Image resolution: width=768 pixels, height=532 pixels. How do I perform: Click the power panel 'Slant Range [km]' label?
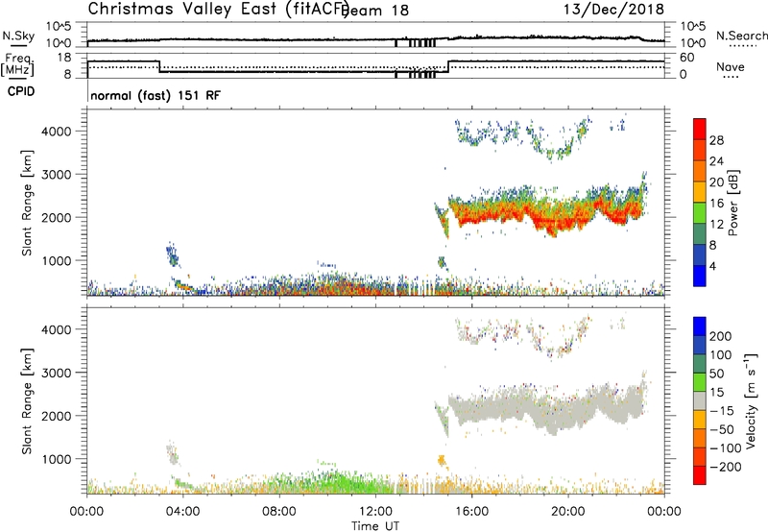coord(27,203)
